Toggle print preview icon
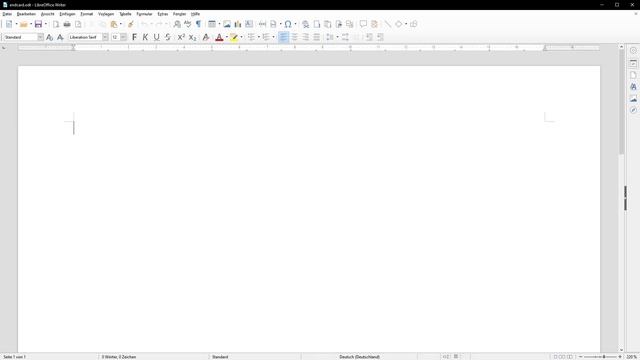The width and height of the screenshot is (640, 360). point(78,24)
